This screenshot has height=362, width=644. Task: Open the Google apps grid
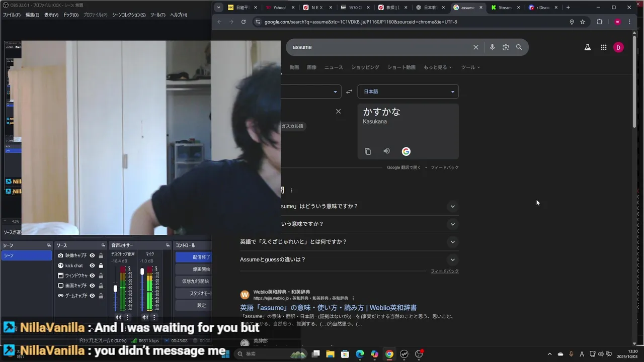603,47
